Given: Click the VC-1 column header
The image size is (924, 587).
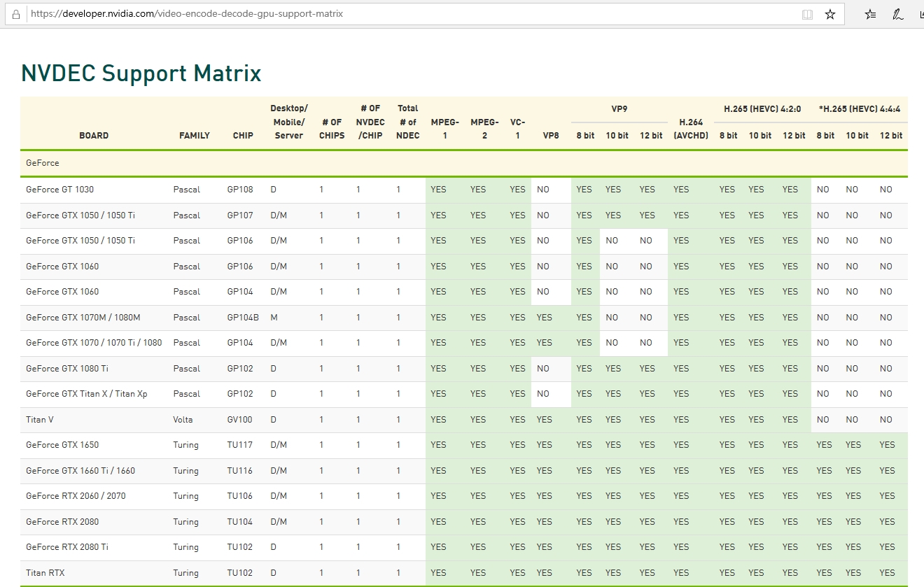Looking at the screenshot, I should point(517,129).
